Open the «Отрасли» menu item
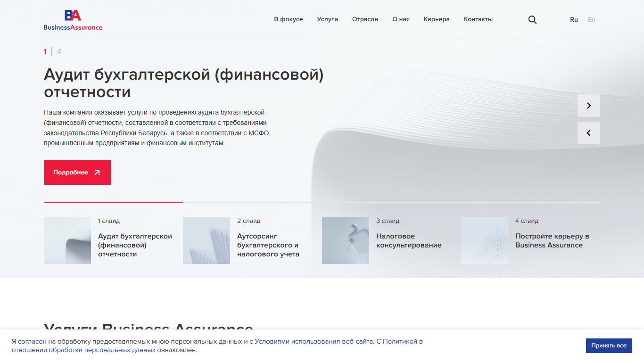 365,19
